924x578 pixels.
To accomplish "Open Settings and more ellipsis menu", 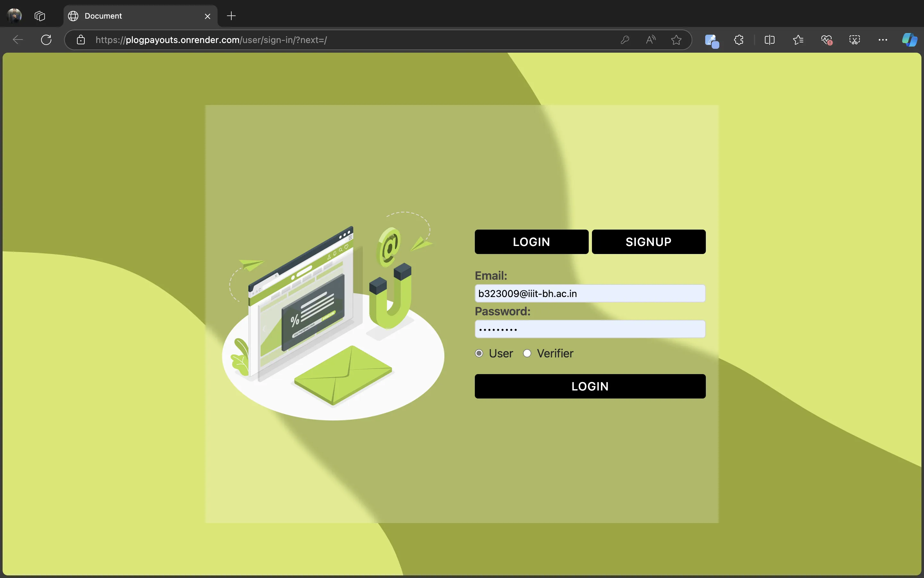I will (x=883, y=40).
